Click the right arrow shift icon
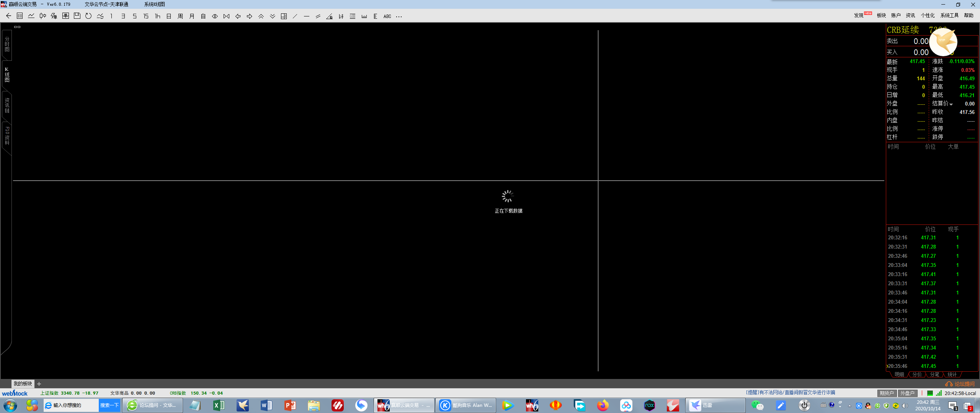 (x=249, y=16)
